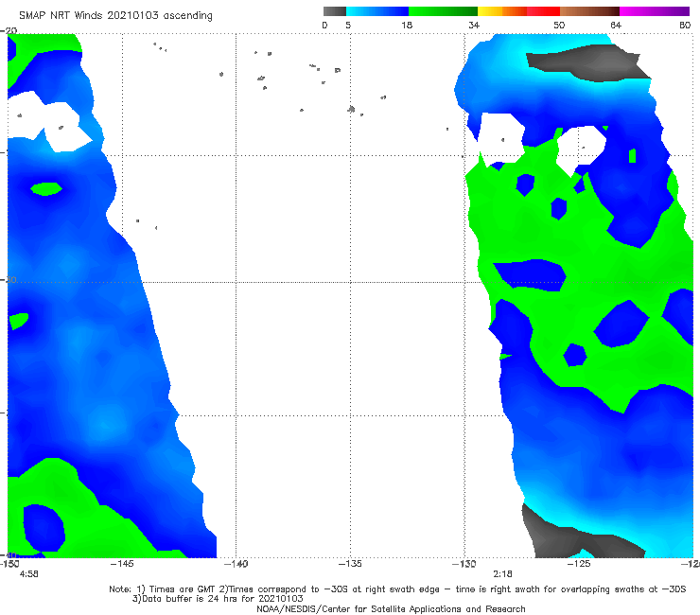Click the gray segment of the color bar
Screen dimensions: 700x615
point(335,11)
